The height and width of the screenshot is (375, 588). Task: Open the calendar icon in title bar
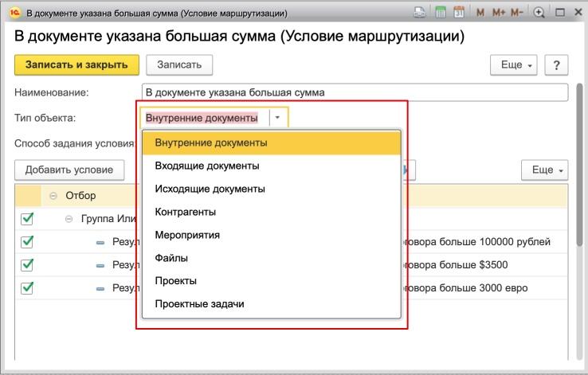pyautogui.click(x=459, y=14)
